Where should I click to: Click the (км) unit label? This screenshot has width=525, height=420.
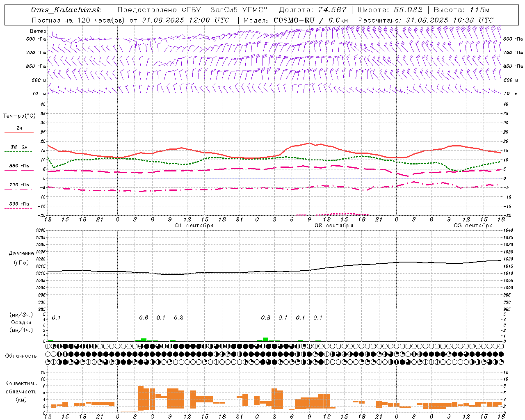click(22, 399)
